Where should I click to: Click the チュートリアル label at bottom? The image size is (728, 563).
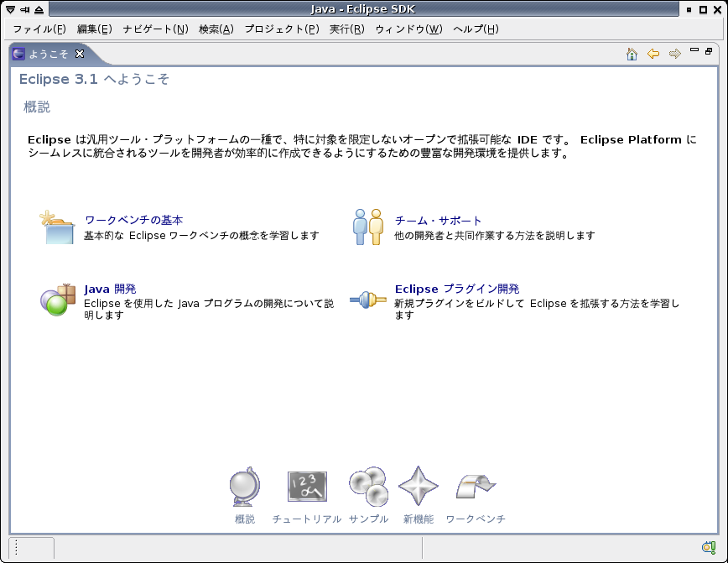pyautogui.click(x=307, y=519)
